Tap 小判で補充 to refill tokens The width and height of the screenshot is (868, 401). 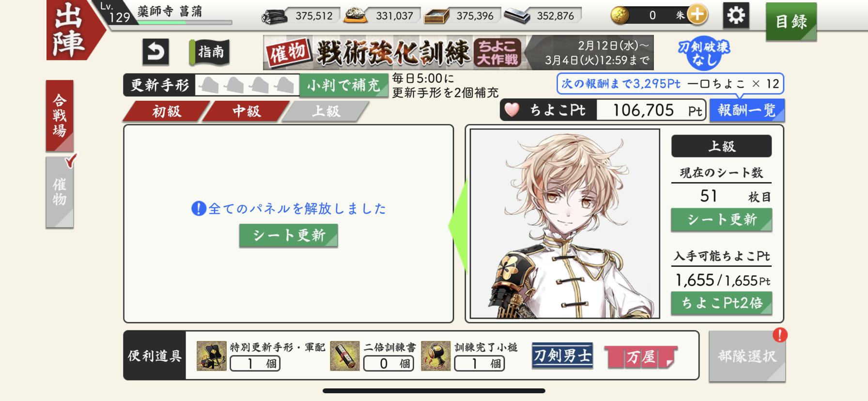pos(344,85)
